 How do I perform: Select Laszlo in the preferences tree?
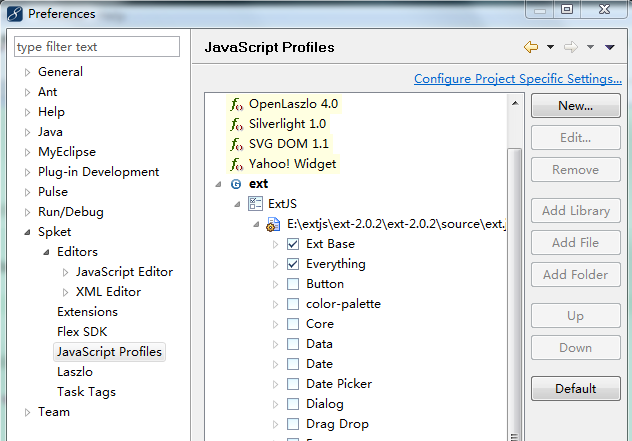click(75, 372)
